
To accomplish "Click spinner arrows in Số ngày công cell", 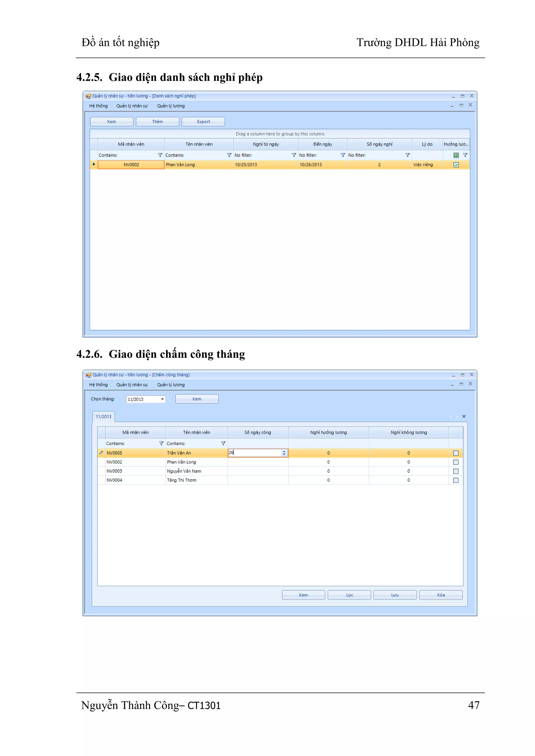I will [x=284, y=453].
